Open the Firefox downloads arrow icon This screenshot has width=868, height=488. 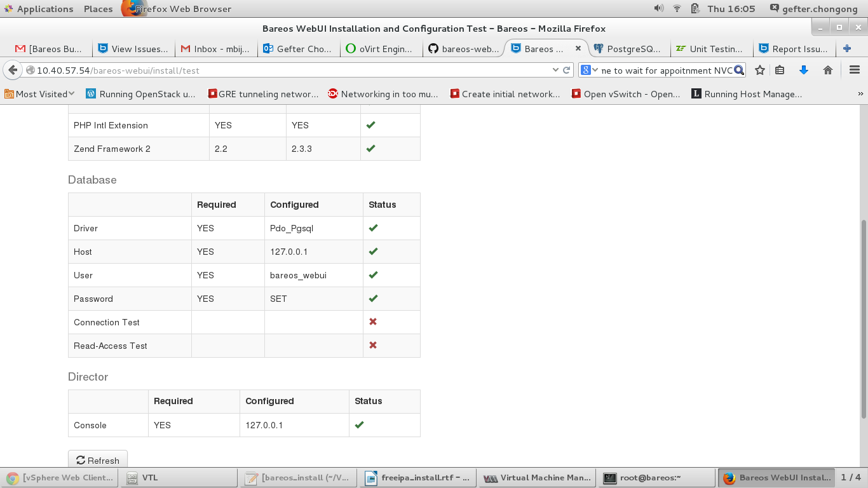point(803,71)
